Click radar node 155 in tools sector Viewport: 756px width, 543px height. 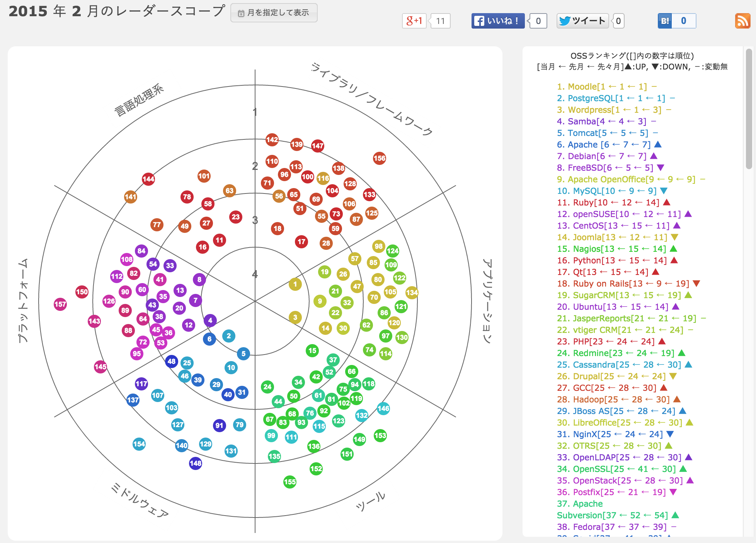tap(290, 482)
